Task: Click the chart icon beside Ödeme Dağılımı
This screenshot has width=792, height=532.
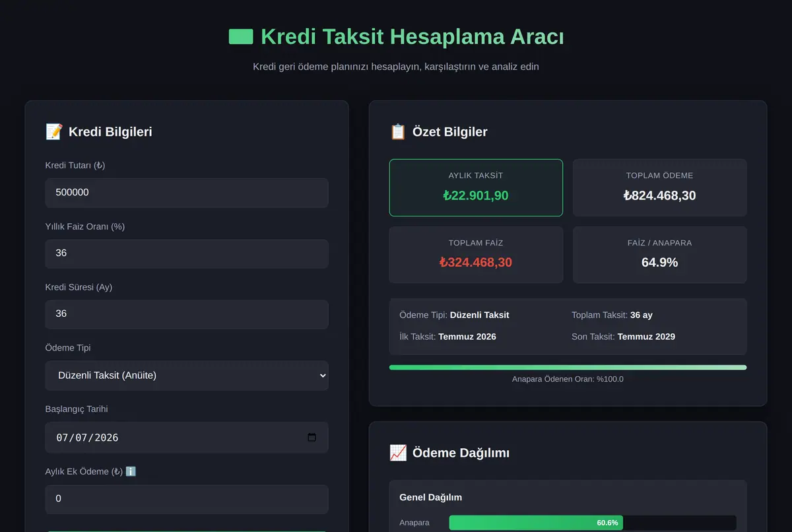Action: (398, 453)
